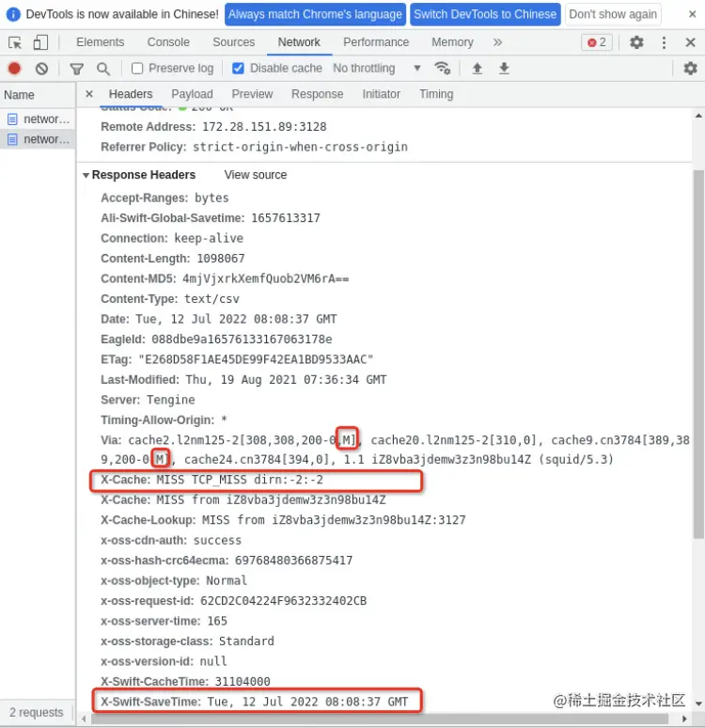Click Don't show again button
This screenshot has height=728, width=705.
click(613, 14)
